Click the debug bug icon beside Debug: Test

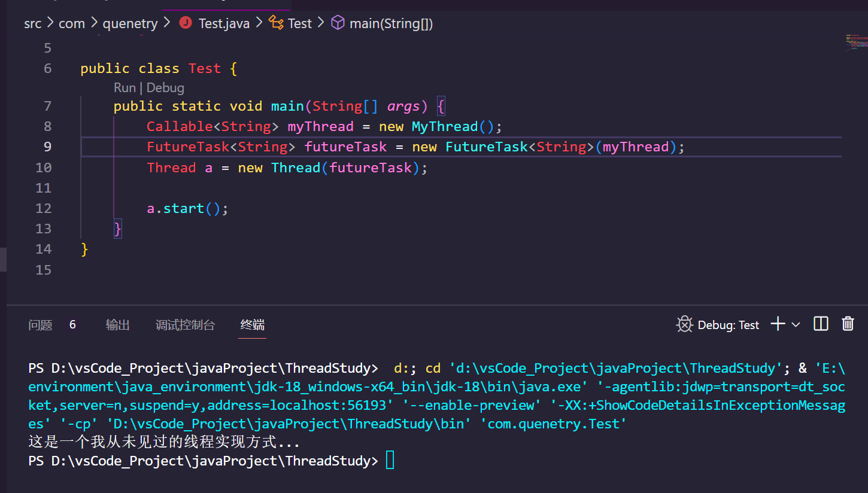[x=684, y=325]
